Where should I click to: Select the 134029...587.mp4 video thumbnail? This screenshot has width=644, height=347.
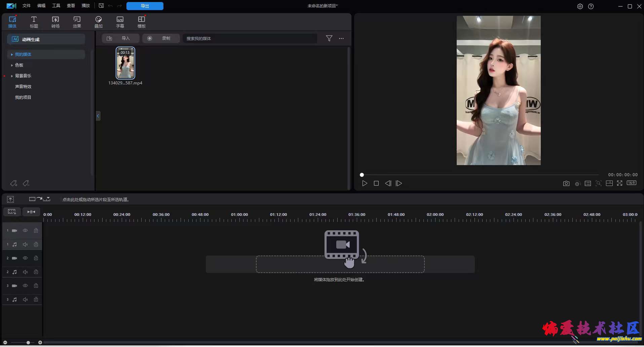pos(125,63)
